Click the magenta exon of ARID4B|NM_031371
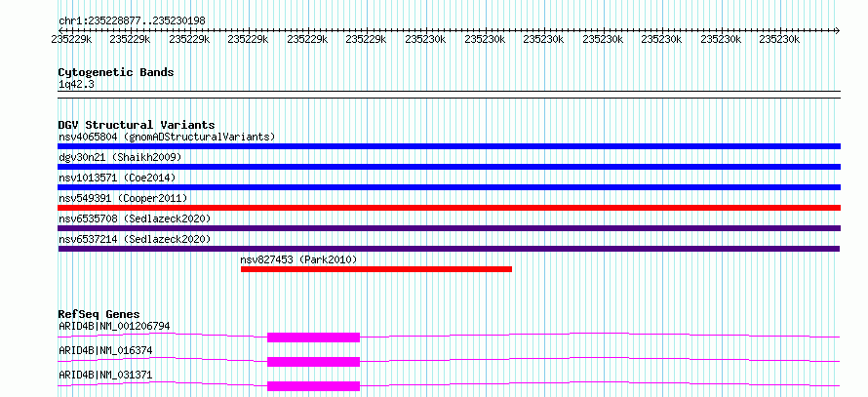This screenshot has width=868, height=397. point(313,386)
